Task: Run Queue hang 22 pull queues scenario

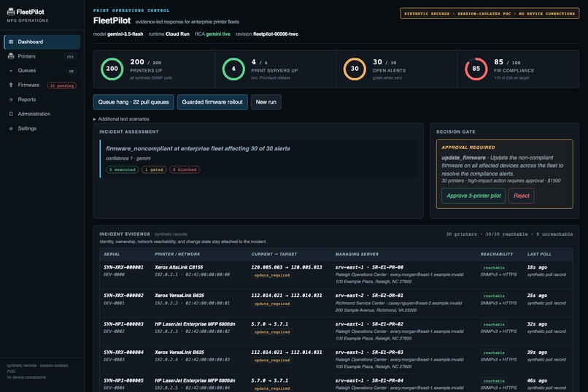Action: pos(134,102)
